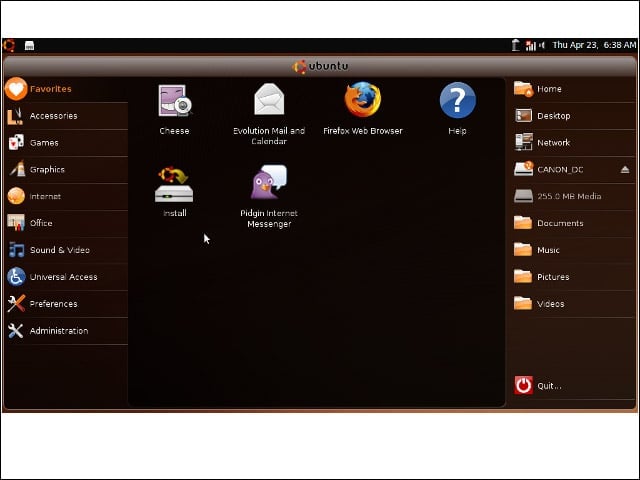Click the CANON_DC label
This screenshot has width=640, height=480.
(560, 169)
